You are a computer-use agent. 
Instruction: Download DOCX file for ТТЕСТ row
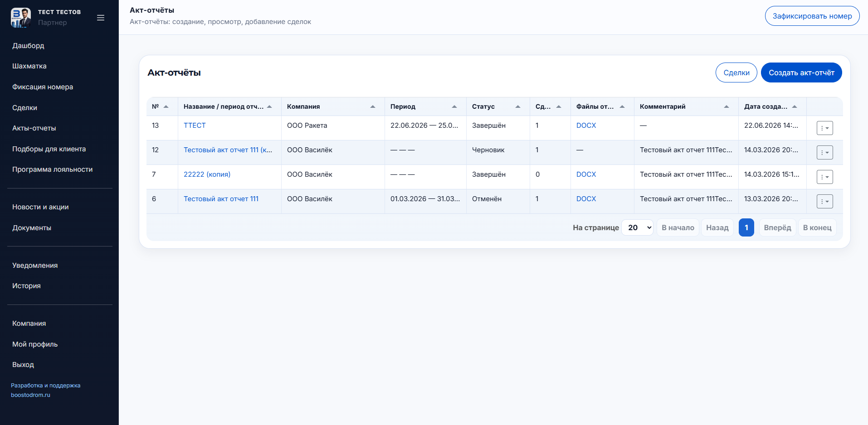point(586,126)
